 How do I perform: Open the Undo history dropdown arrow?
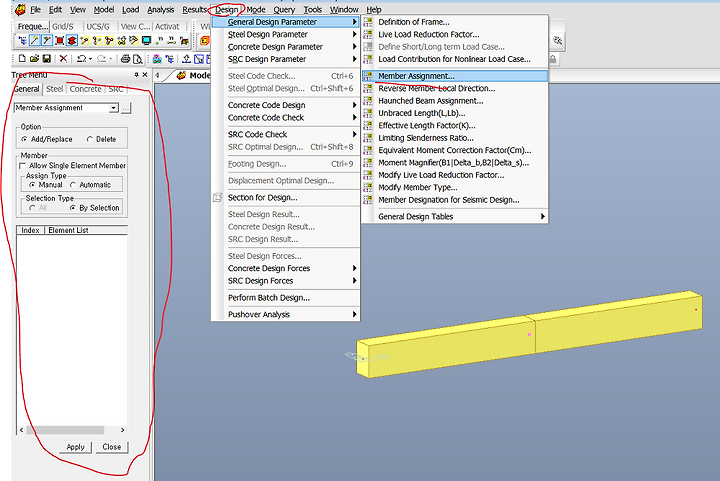coord(90,59)
